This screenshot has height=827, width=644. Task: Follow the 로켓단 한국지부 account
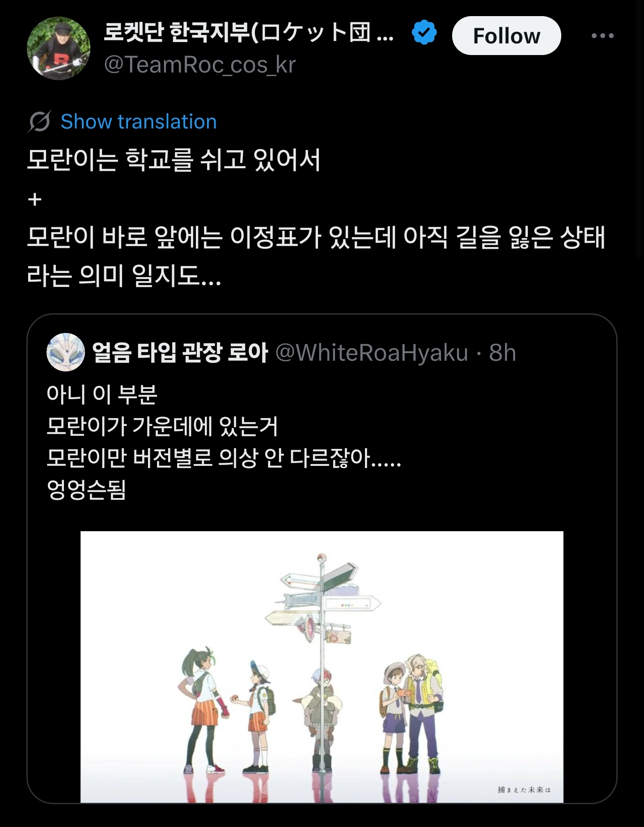tap(506, 36)
